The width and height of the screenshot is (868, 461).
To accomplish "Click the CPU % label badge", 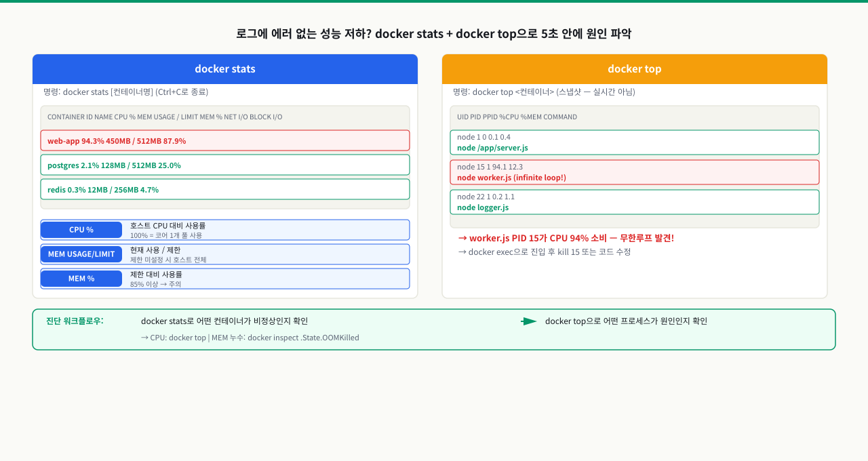I will point(81,230).
